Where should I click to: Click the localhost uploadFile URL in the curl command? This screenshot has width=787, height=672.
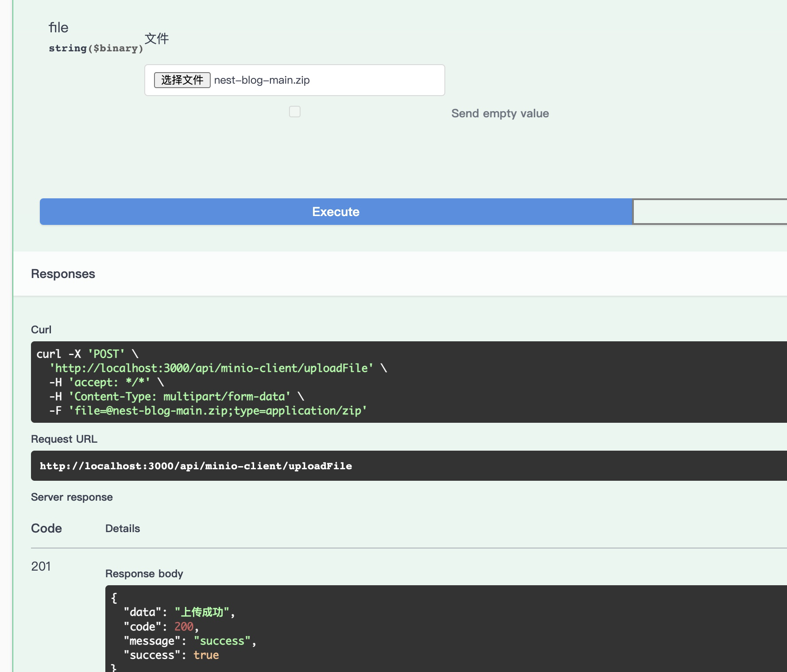click(x=212, y=368)
